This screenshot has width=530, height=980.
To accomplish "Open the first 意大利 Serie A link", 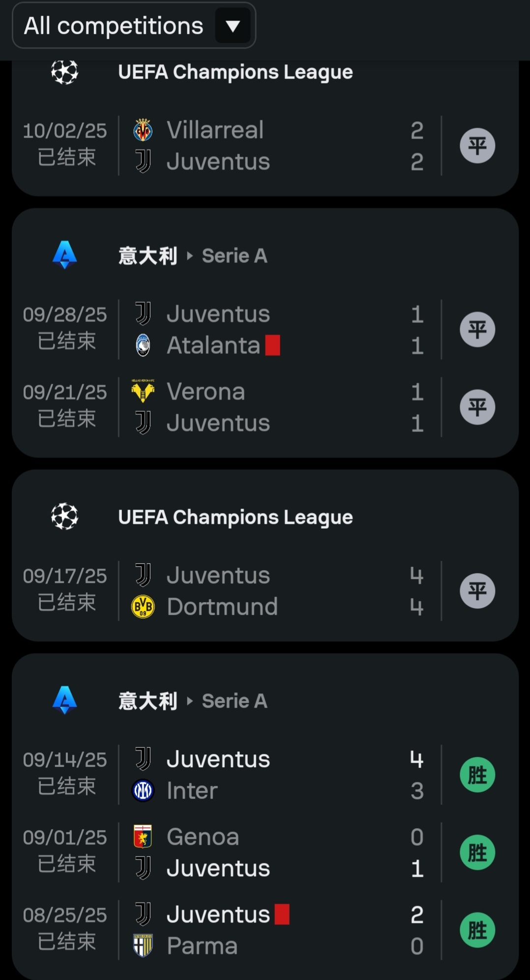I will point(193,256).
